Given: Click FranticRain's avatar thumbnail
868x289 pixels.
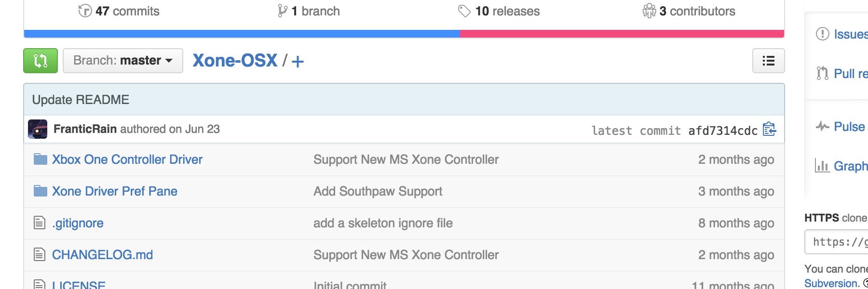Looking at the screenshot, I should coord(38,129).
